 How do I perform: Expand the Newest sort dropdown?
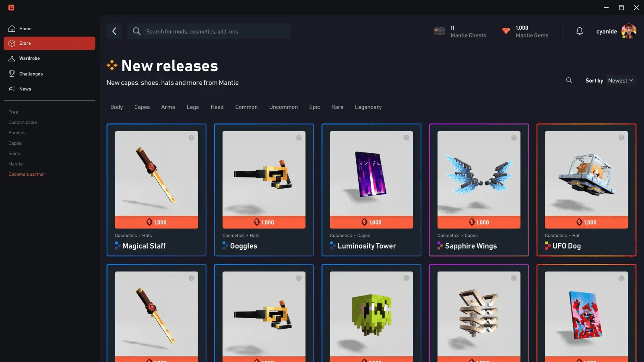pyautogui.click(x=621, y=80)
